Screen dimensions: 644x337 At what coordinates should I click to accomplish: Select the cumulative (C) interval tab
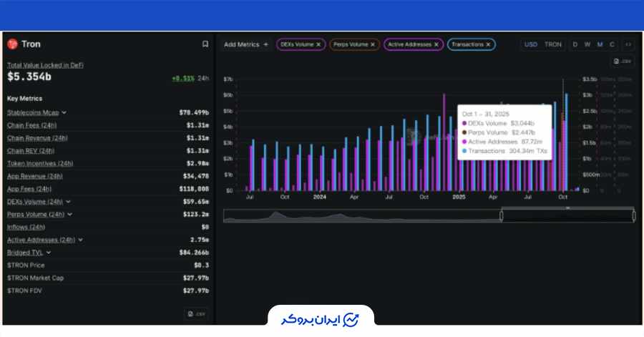point(612,44)
